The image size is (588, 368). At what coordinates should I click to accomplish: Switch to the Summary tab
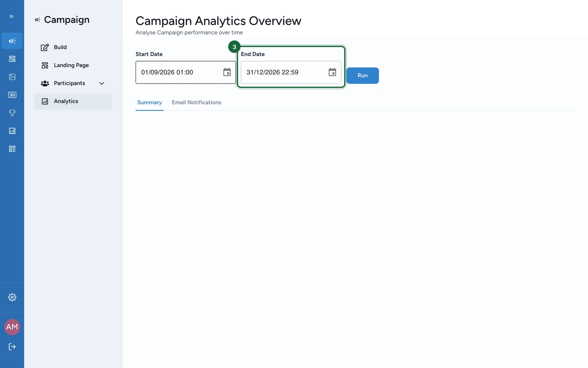click(x=150, y=103)
